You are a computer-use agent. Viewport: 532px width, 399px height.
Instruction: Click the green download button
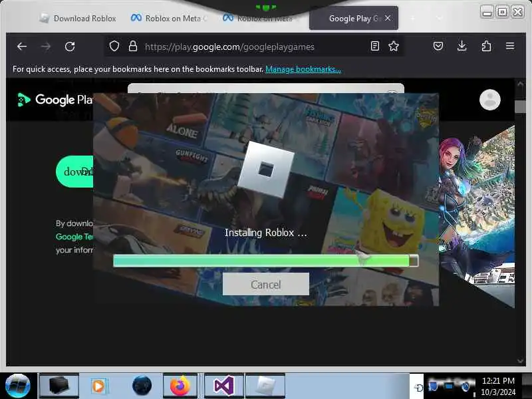[x=74, y=172]
